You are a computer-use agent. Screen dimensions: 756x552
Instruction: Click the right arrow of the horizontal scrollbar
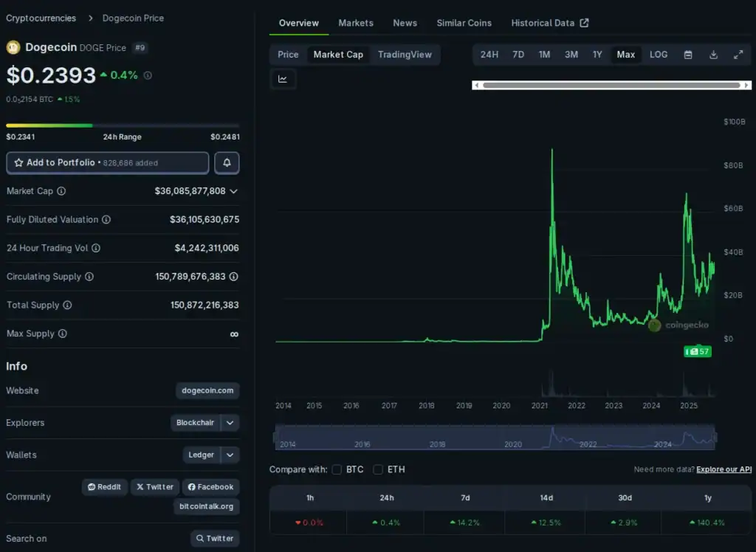click(747, 86)
